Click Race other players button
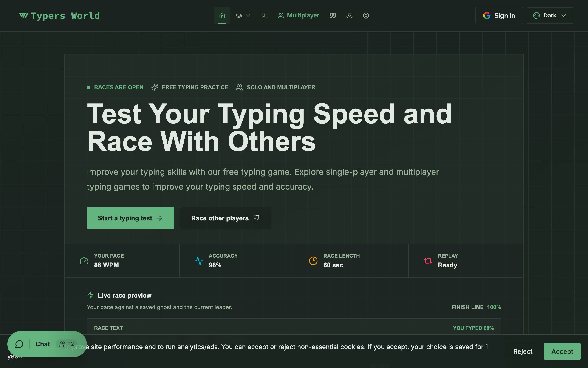The image size is (588, 368). pos(225,218)
